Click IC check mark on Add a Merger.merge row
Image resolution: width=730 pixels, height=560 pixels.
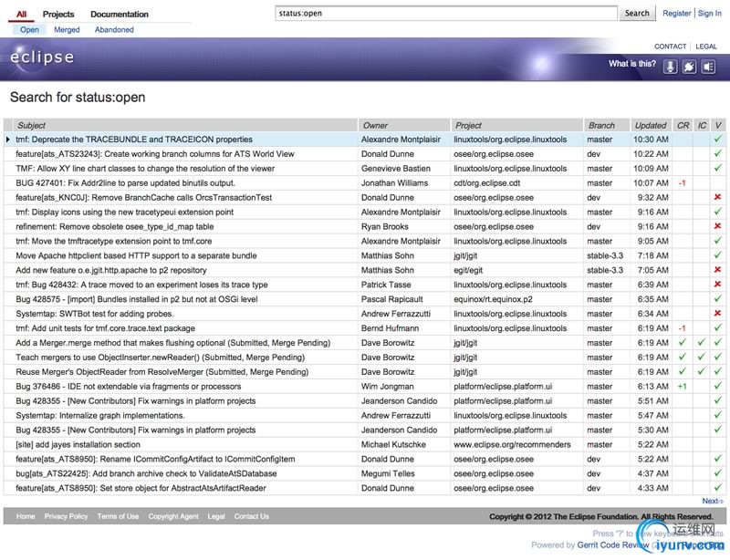[701, 342]
